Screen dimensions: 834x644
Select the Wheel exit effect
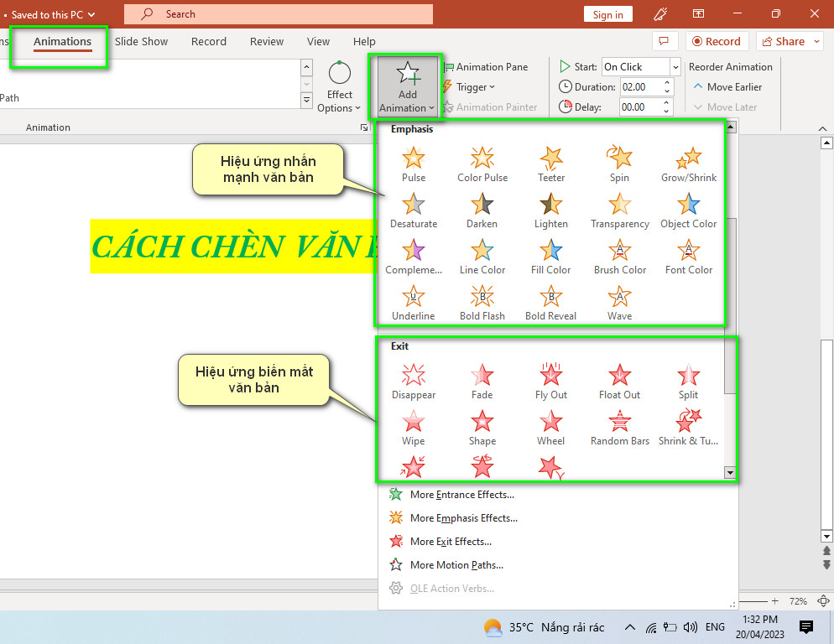[551, 428]
